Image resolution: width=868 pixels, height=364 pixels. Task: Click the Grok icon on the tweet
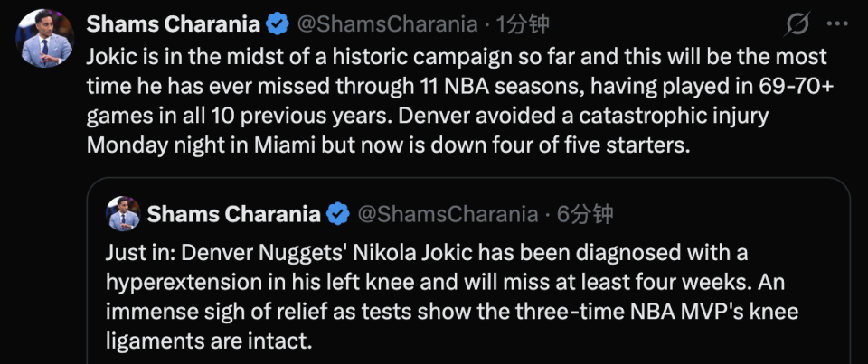798,24
